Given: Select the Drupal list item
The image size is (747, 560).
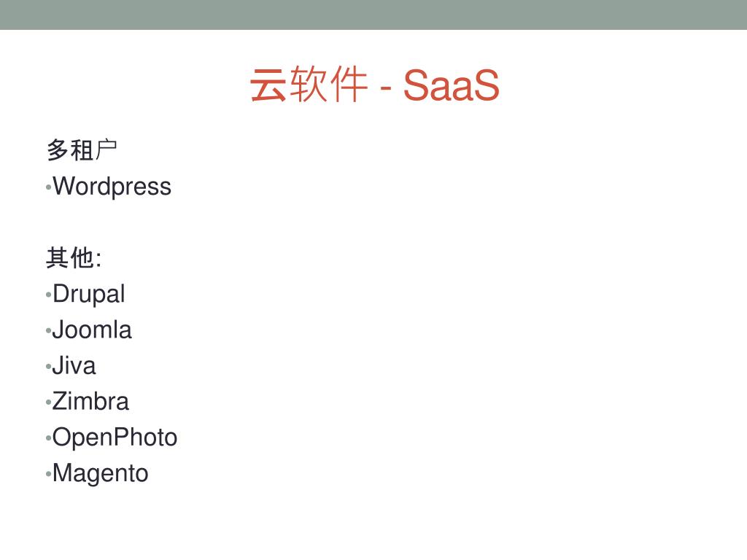Looking at the screenshot, I should coord(89,294).
